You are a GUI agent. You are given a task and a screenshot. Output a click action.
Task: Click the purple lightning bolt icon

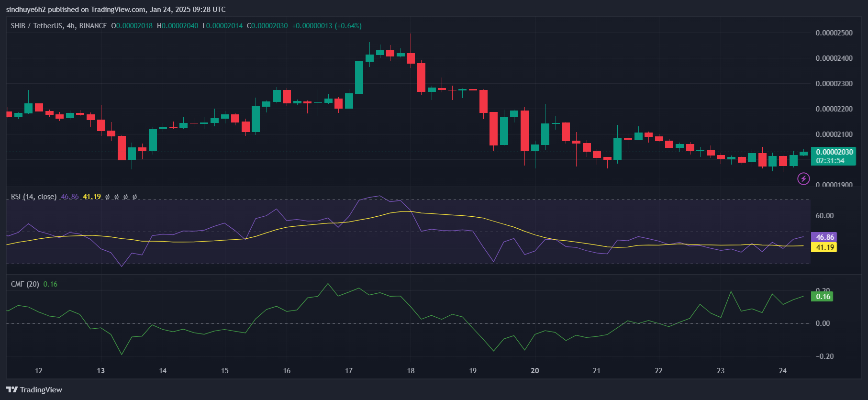(x=803, y=179)
